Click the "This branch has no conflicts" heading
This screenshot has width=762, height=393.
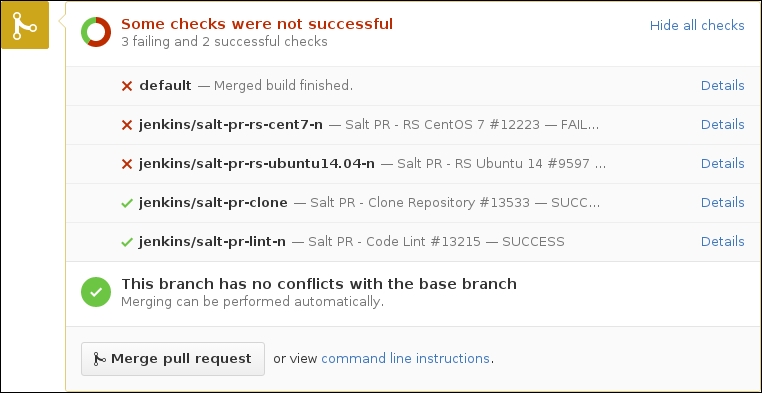319,284
